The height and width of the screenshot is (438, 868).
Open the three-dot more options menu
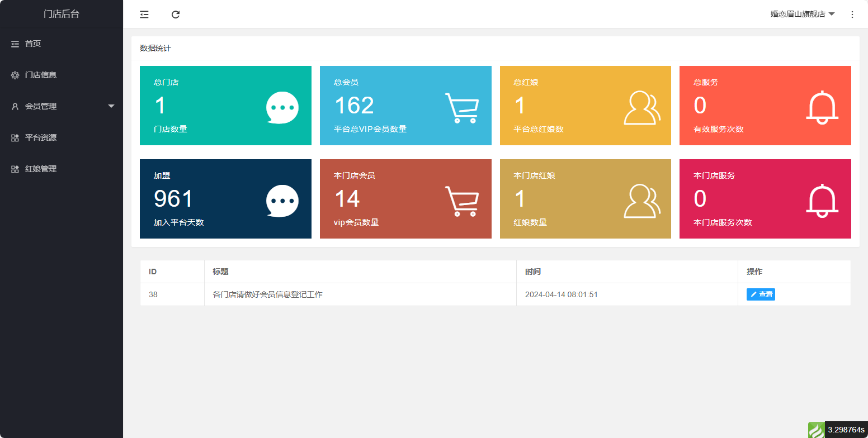click(852, 15)
